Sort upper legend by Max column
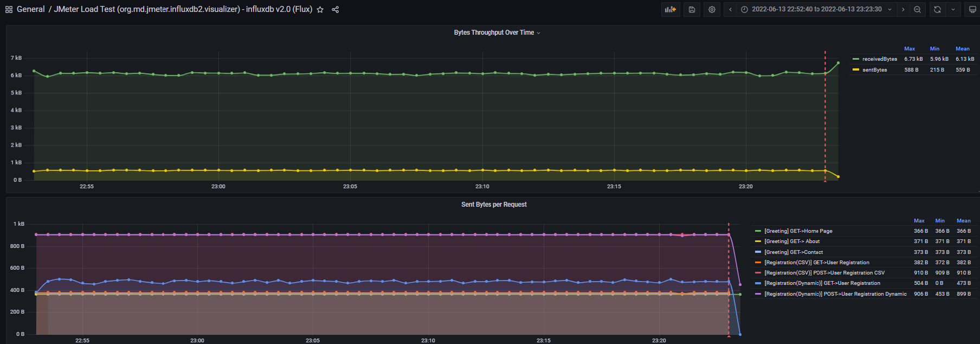Viewport: 980px width, 344px height. (910, 49)
